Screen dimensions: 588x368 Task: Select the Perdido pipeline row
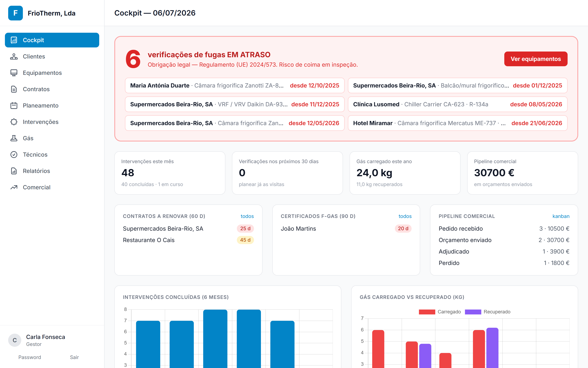(504, 263)
